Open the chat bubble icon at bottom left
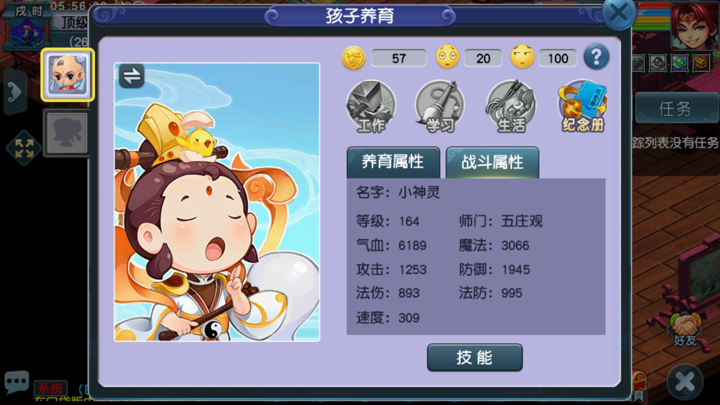Screen dimensions: 720x405 tap(17, 381)
